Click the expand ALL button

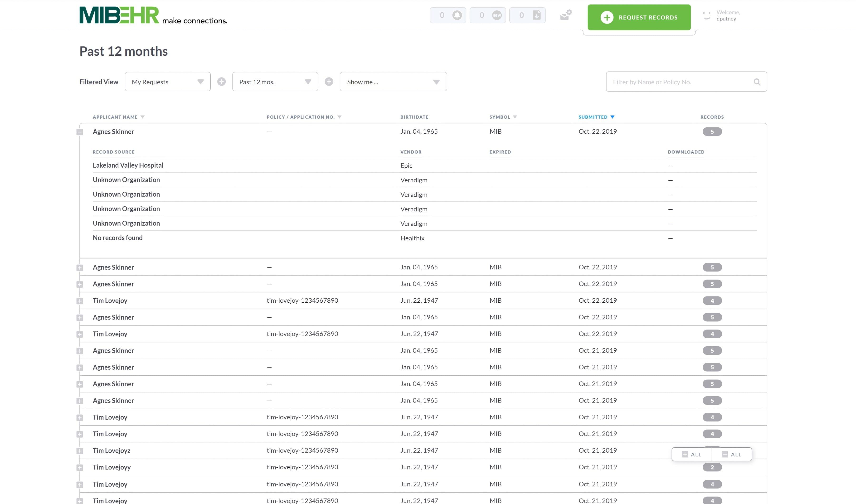pos(692,454)
